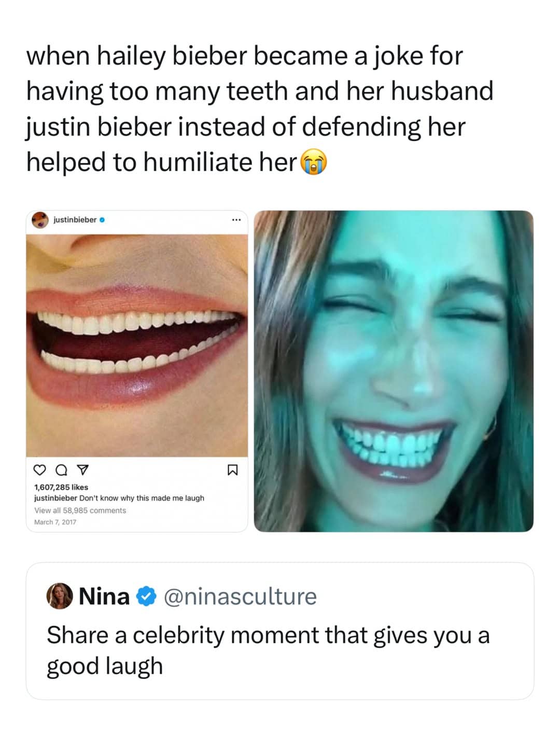The width and height of the screenshot is (560, 747).
Task: Click the 1,607,285 likes count
Action: 61,487
